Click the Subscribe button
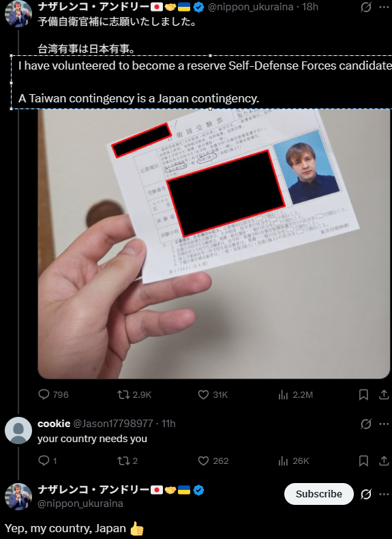This screenshot has height=539, width=392. [319, 494]
